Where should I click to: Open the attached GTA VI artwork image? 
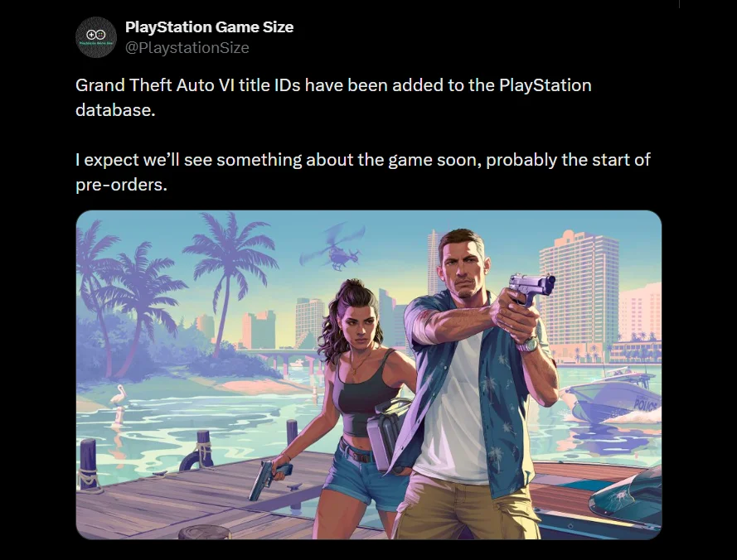pyautogui.click(x=368, y=374)
